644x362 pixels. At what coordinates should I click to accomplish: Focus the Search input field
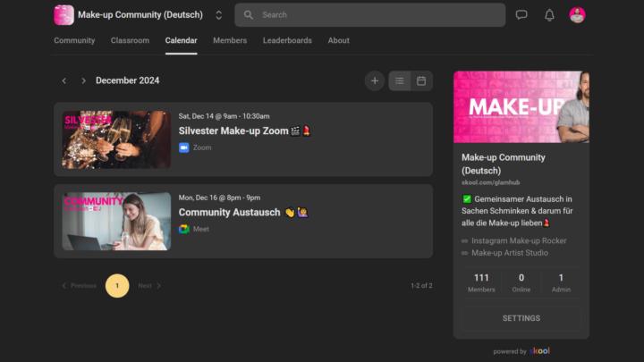click(x=369, y=15)
